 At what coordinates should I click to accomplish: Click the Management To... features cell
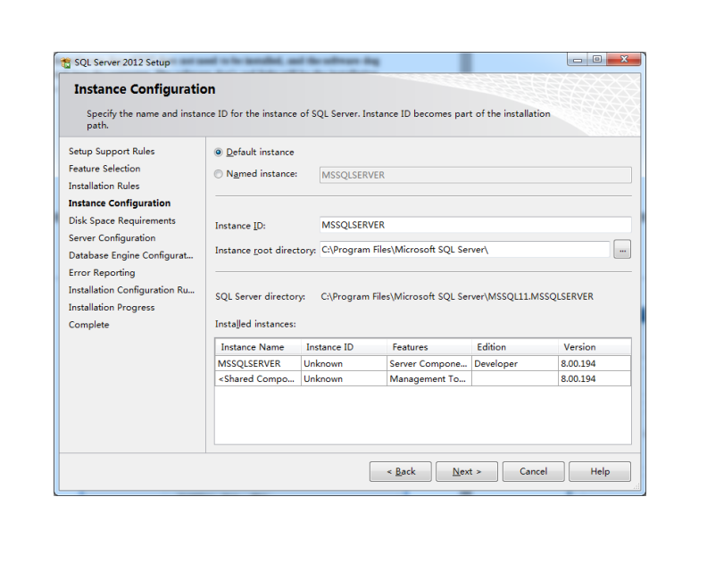428,379
